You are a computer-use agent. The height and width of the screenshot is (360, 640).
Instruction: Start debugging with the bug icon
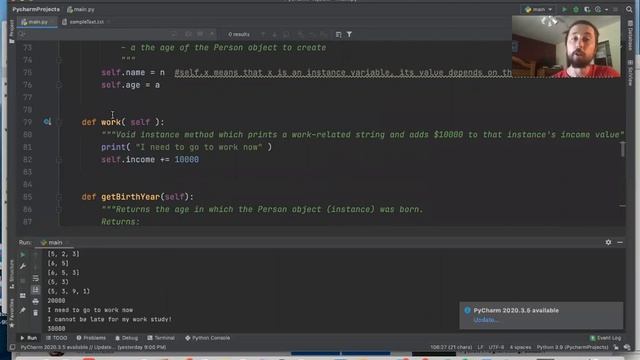tap(576, 9)
